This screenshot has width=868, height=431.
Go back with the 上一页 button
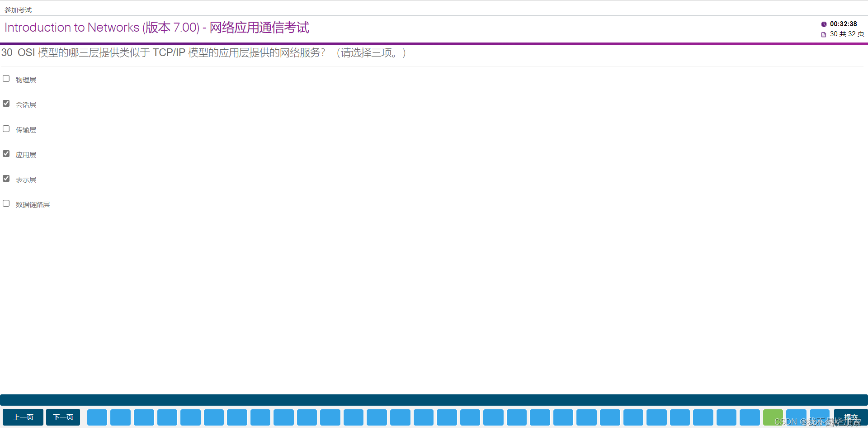[x=23, y=417]
